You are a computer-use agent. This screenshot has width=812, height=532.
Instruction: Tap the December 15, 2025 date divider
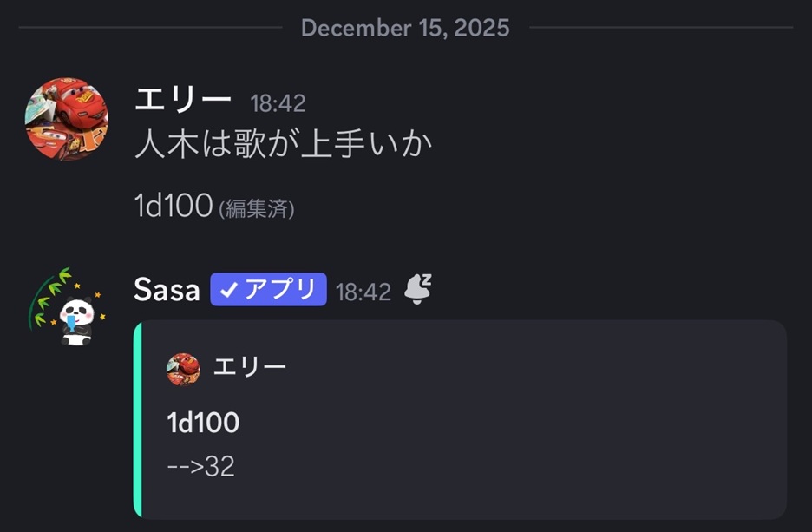tap(405, 28)
